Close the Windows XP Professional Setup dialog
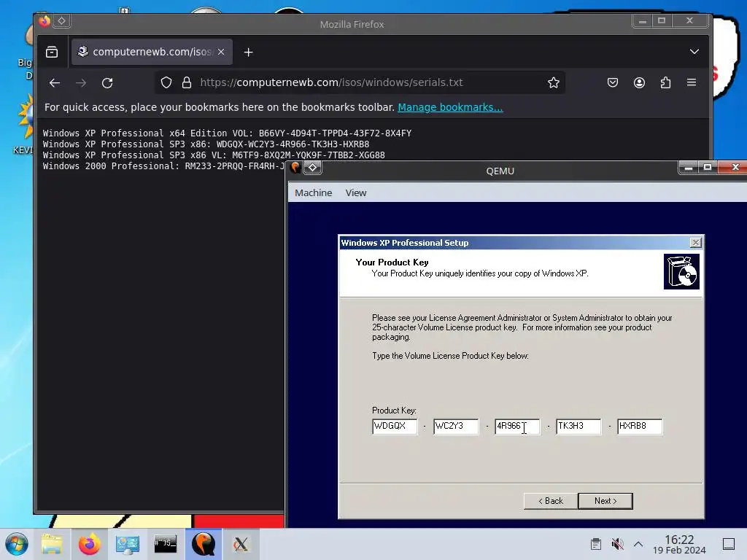This screenshot has height=560, width=747. (695, 242)
